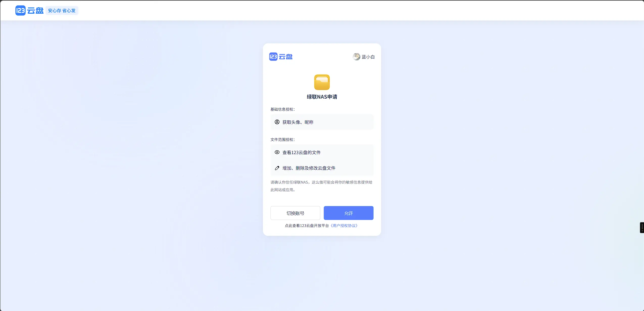Click the 请确认你信任绿联NAS warning text
Viewport: 644px width, 311px height.
[x=321, y=186]
